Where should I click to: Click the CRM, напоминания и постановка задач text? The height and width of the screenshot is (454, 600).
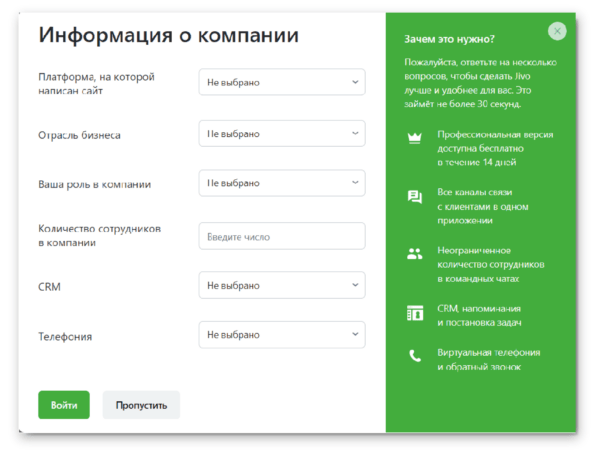(x=479, y=315)
